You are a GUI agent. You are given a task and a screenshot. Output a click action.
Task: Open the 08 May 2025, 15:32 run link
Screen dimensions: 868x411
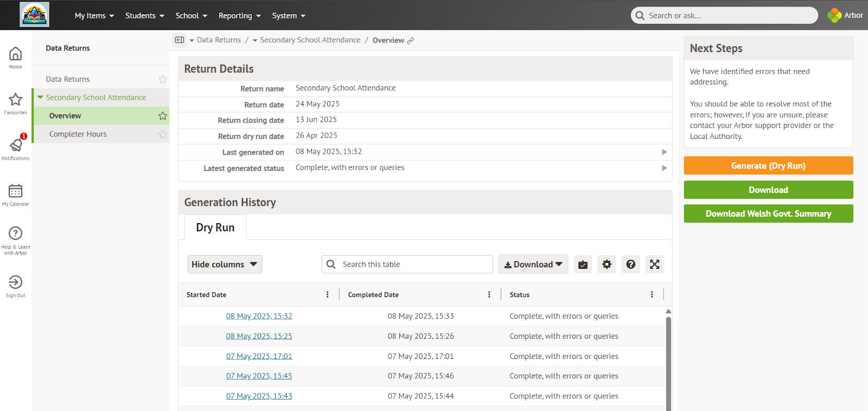259,316
